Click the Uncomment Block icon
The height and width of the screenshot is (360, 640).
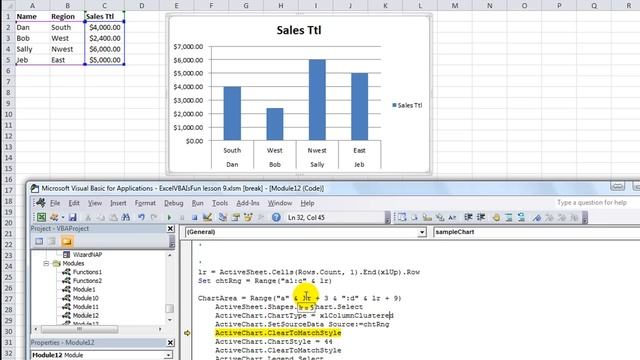point(522,218)
